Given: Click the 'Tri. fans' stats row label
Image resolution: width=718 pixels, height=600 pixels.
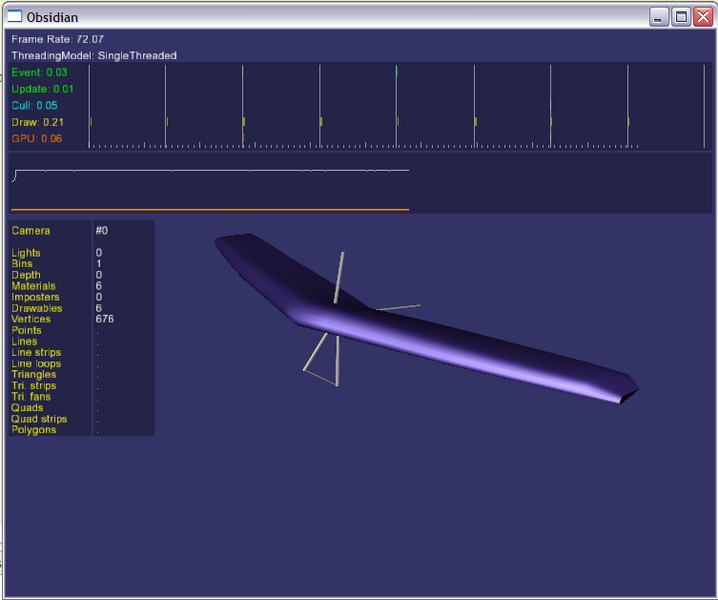Looking at the screenshot, I should (x=31, y=397).
